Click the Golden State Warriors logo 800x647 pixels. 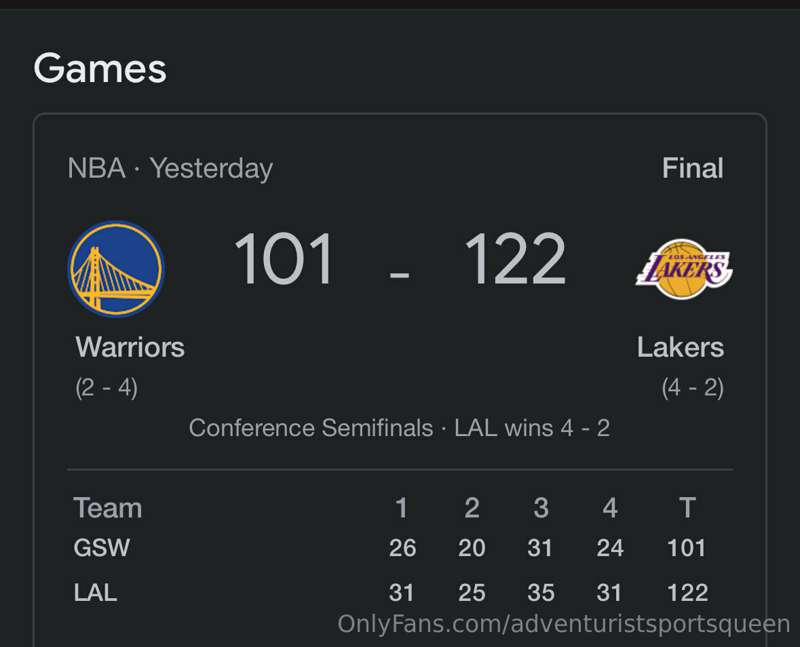click(x=116, y=269)
